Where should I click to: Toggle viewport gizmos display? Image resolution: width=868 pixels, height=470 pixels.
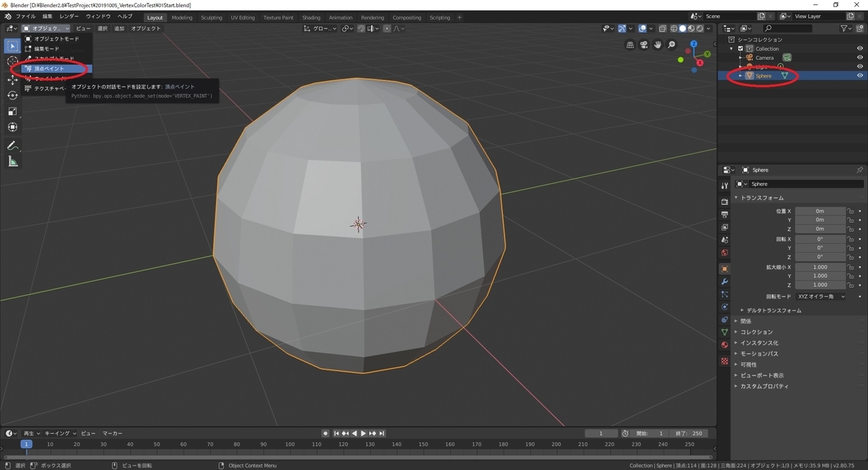(621, 28)
